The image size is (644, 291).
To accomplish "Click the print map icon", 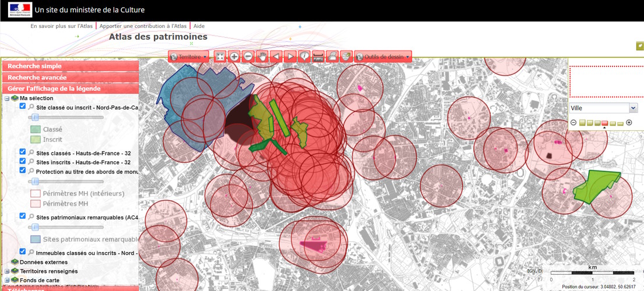I will pyautogui.click(x=332, y=56).
